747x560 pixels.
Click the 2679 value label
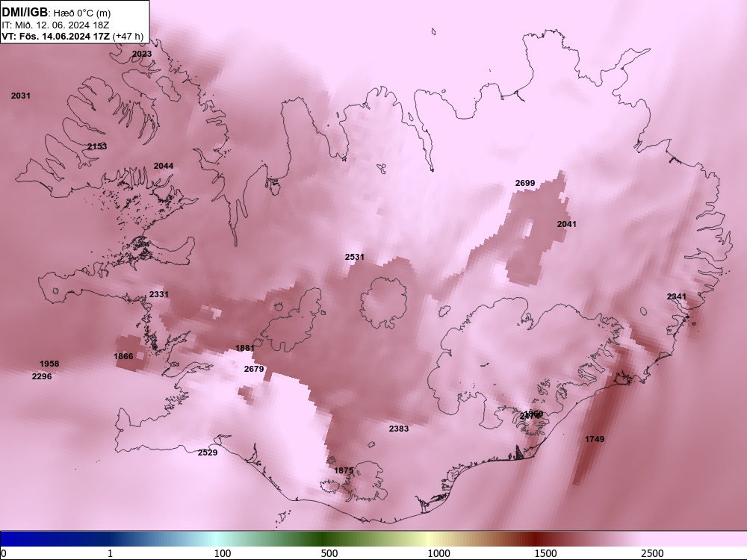click(253, 369)
